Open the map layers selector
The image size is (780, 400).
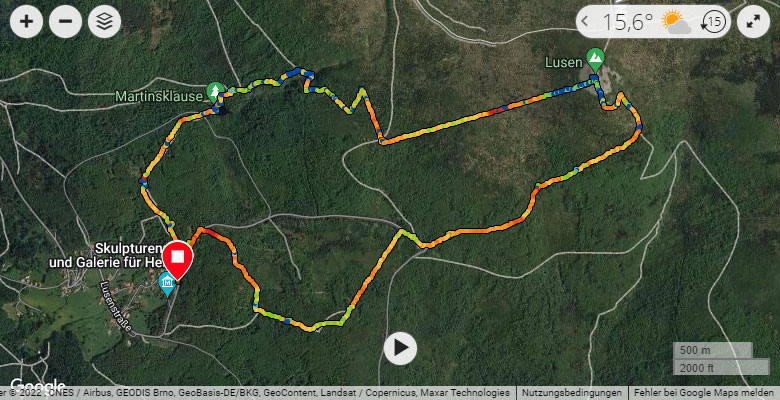[104, 21]
